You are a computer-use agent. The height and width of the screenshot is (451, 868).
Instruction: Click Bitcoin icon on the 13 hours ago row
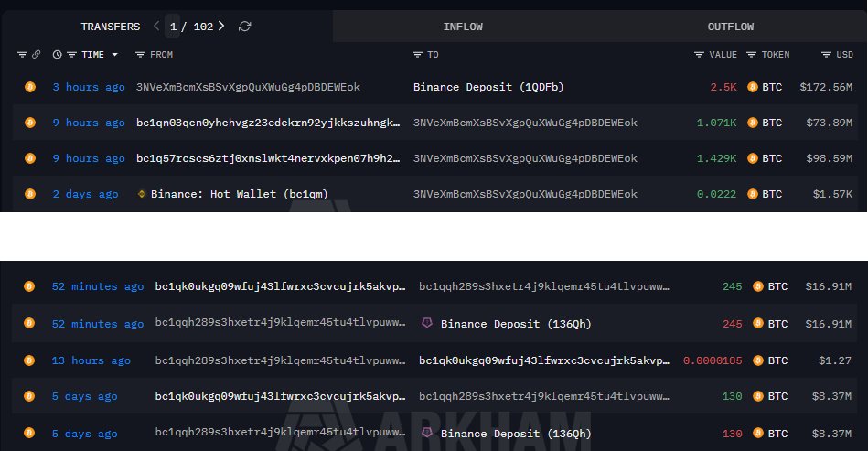pyautogui.click(x=28, y=360)
